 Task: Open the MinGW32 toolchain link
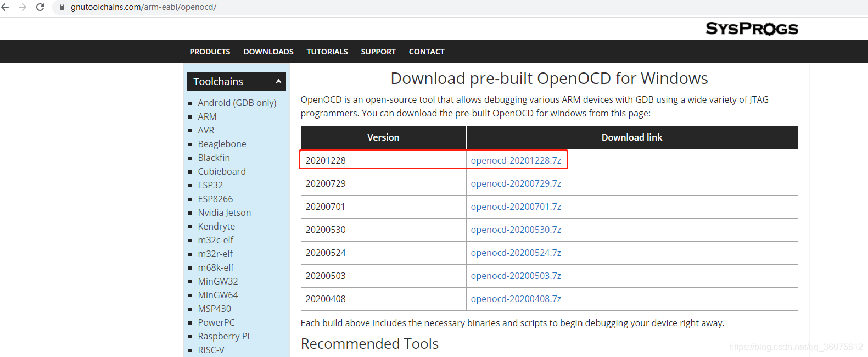pos(218,281)
